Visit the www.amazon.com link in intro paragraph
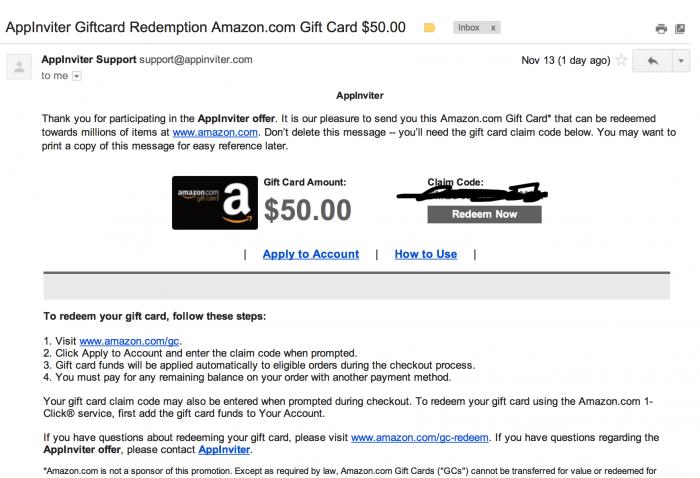700x478 pixels. (x=216, y=131)
